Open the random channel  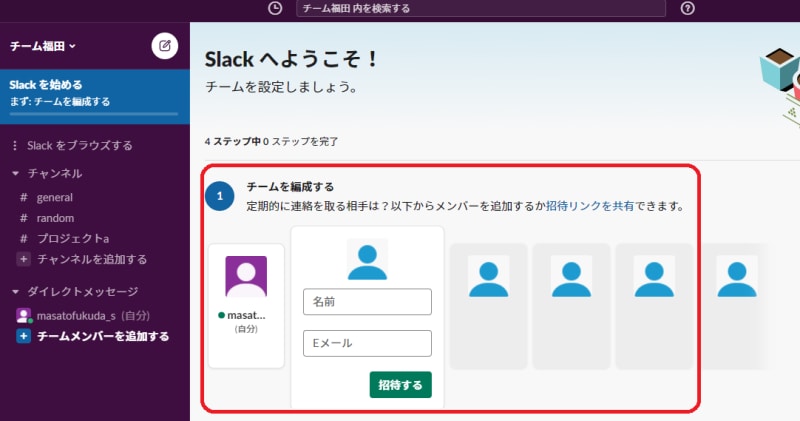54,218
